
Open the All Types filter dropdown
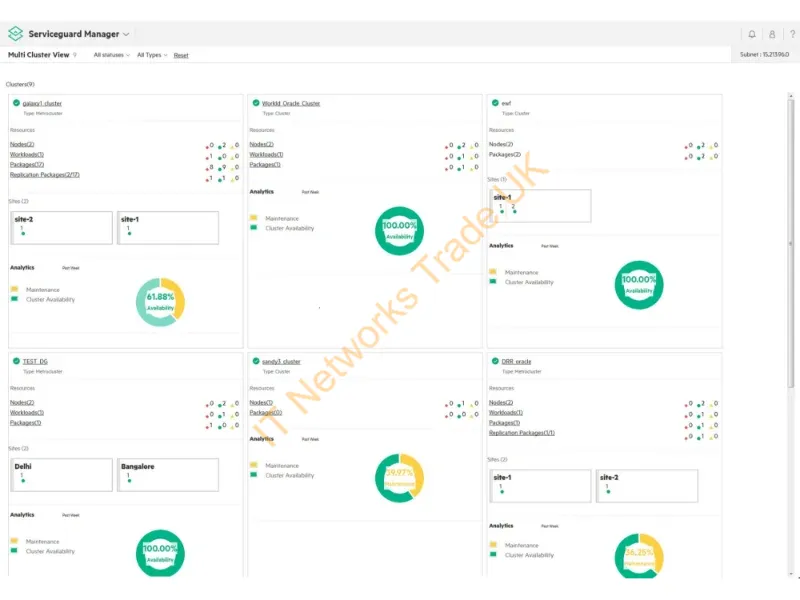pos(152,55)
